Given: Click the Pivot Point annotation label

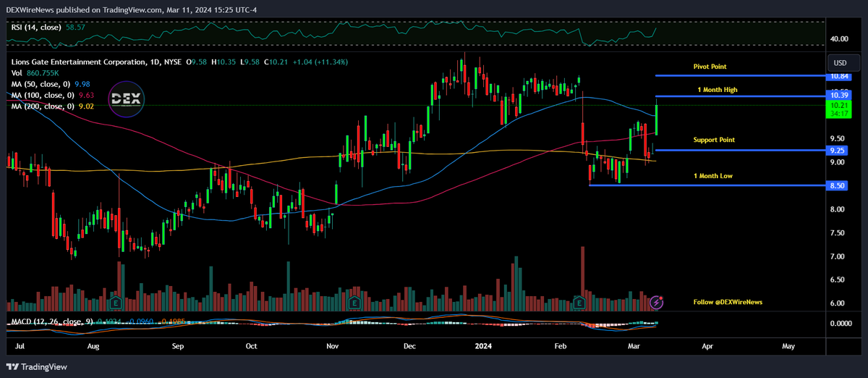Looking at the screenshot, I should [x=710, y=67].
